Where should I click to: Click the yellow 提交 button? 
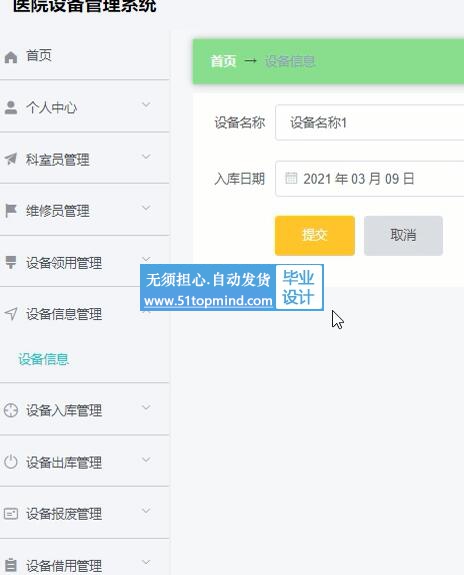coord(315,235)
